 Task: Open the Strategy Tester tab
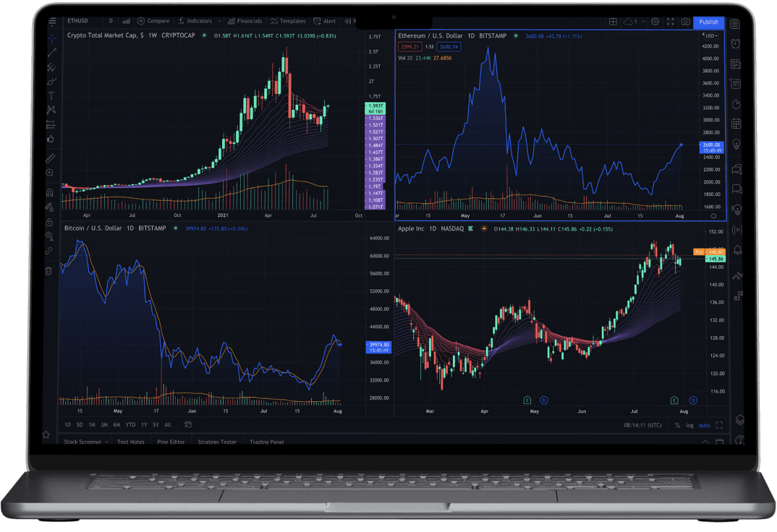tap(217, 442)
